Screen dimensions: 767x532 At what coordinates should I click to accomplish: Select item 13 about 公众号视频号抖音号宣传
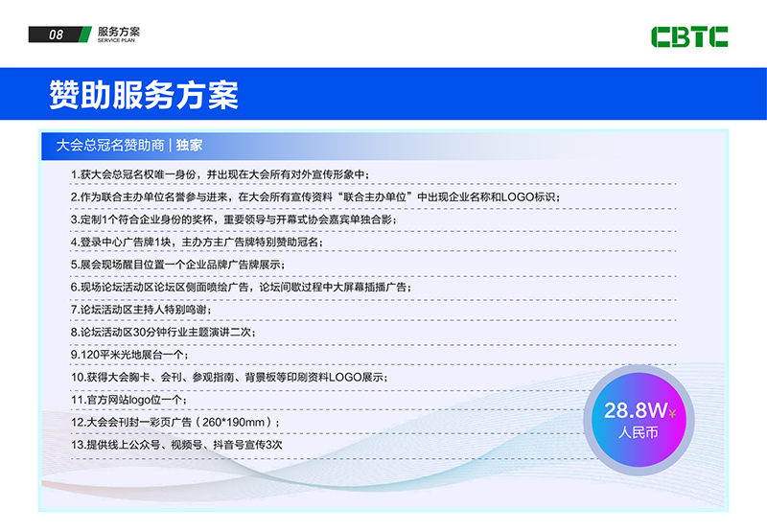point(176,445)
